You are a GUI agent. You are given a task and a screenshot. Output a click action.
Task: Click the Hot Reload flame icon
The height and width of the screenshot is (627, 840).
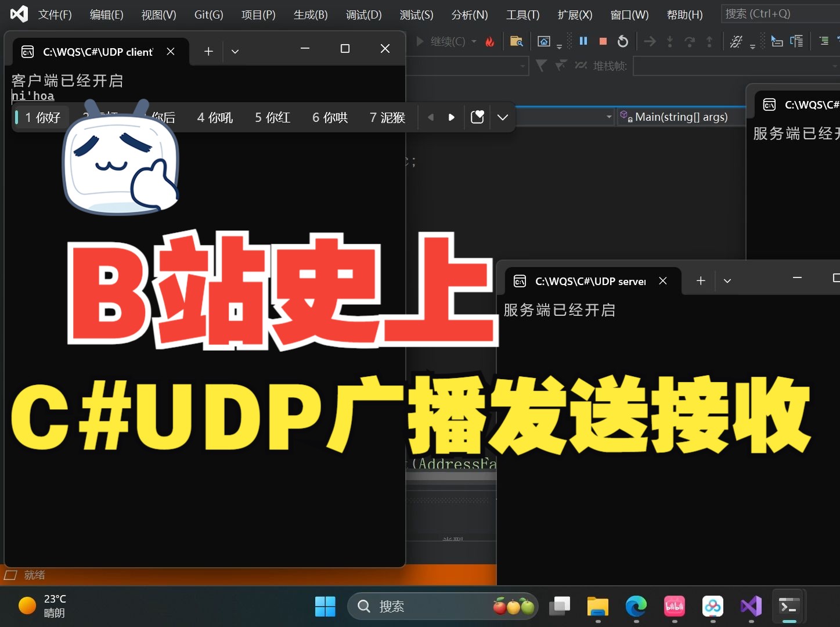click(490, 41)
